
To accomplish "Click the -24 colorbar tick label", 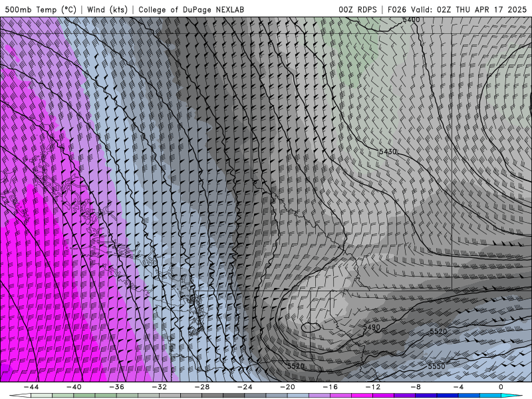I will [245, 387].
